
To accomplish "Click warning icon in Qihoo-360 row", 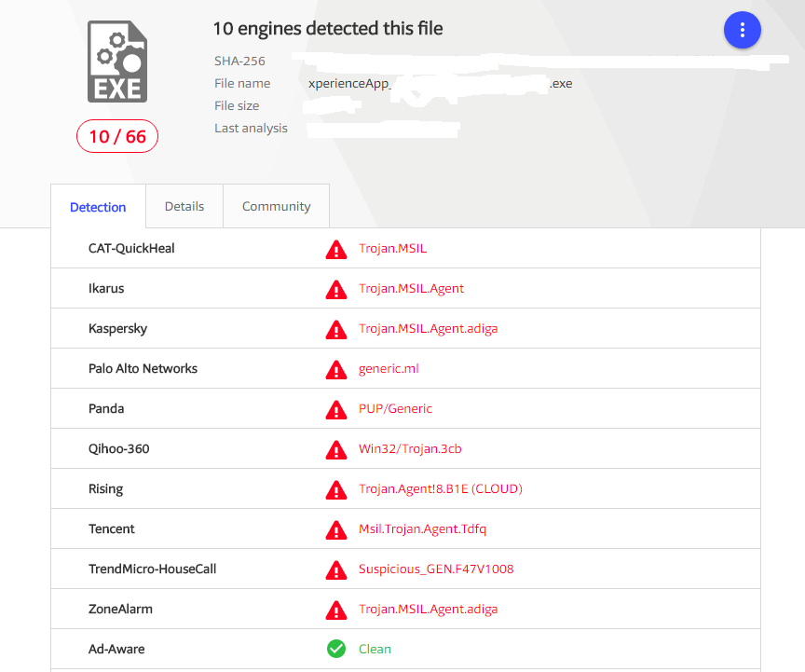I will click(336, 449).
